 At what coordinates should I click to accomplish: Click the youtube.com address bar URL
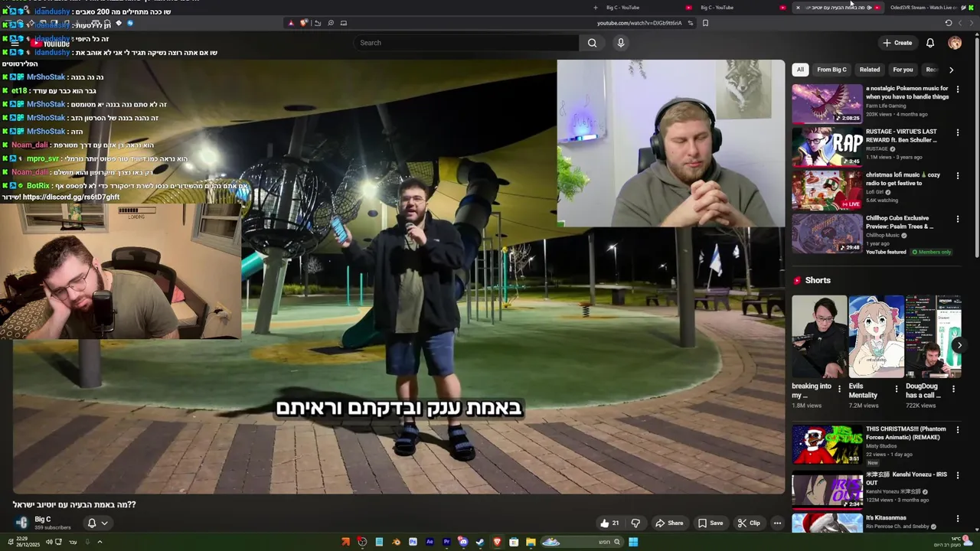(639, 23)
